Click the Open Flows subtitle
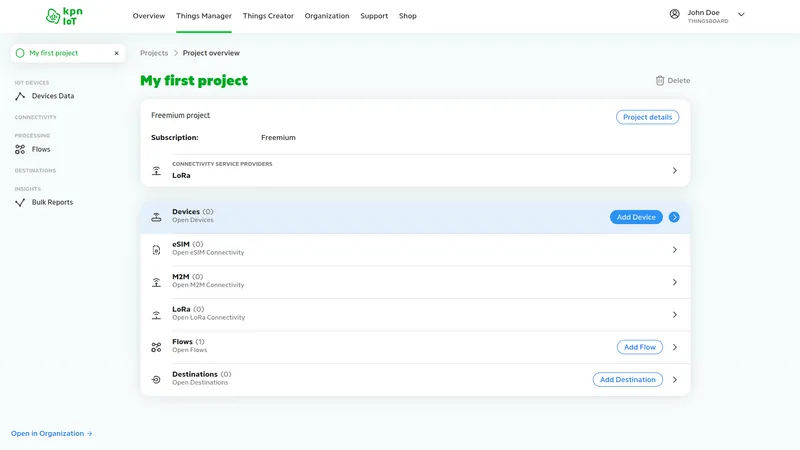 pyautogui.click(x=189, y=350)
